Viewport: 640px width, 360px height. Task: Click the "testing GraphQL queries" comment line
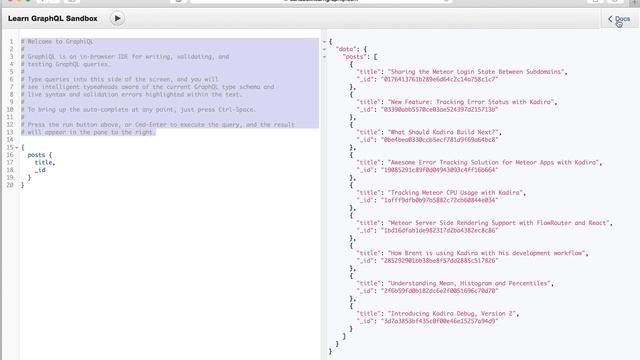coord(66,64)
